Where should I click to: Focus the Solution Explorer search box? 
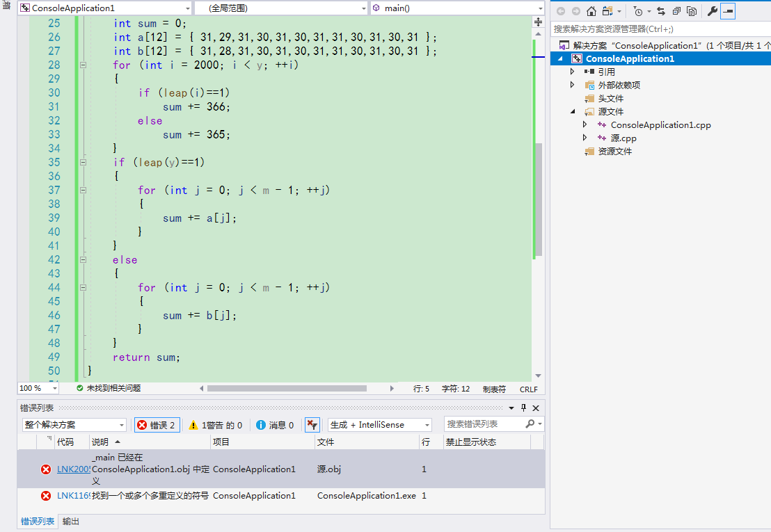tap(660, 29)
